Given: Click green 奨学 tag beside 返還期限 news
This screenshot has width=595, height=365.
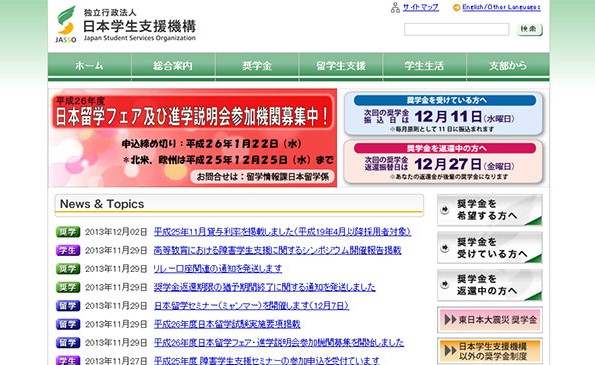Looking at the screenshot, I should click(x=68, y=287).
